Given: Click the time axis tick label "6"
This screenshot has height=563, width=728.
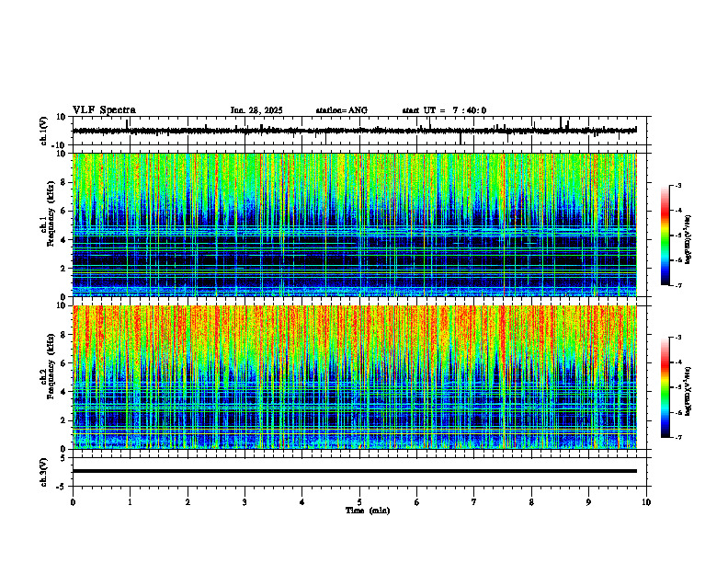Looking at the screenshot, I should click(x=417, y=502).
